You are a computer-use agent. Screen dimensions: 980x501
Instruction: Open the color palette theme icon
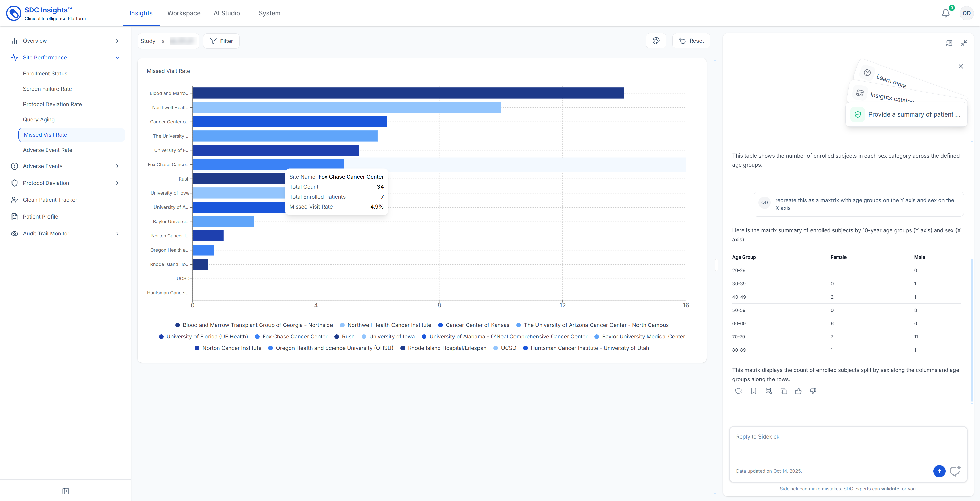[x=656, y=41]
